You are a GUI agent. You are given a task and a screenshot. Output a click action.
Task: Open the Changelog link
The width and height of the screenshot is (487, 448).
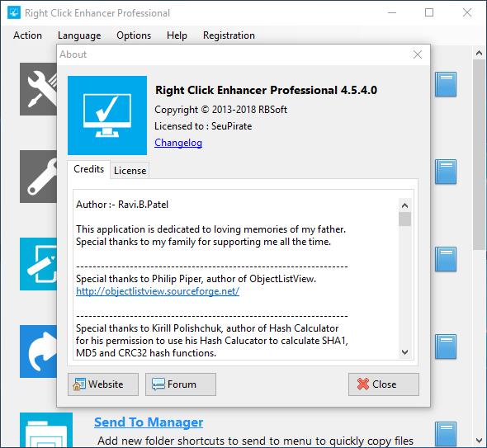pos(178,143)
